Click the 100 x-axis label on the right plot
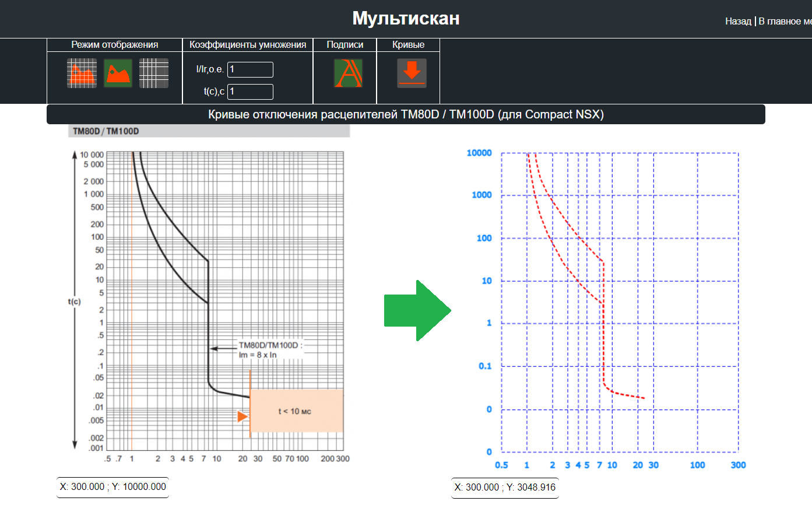The width and height of the screenshot is (812, 508). click(x=697, y=465)
